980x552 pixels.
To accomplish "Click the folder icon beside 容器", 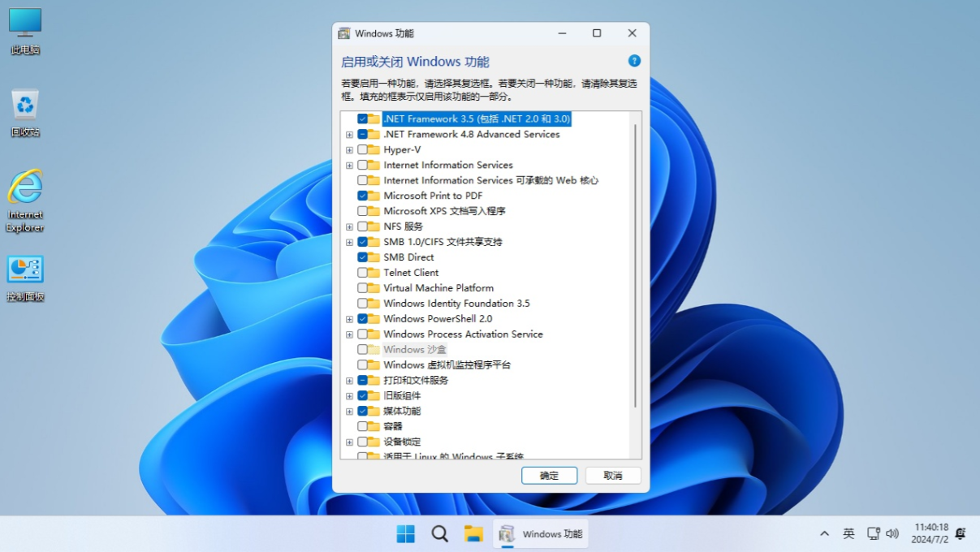I will [373, 426].
